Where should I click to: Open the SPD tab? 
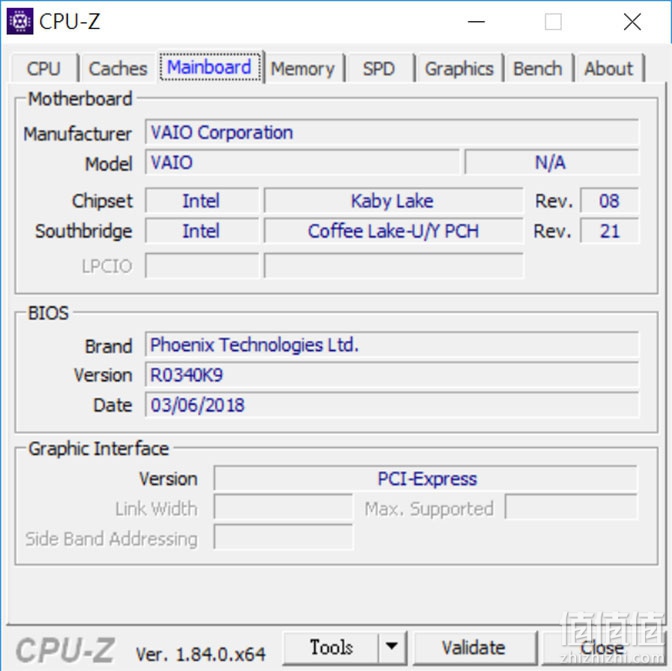tap(379, 68)
